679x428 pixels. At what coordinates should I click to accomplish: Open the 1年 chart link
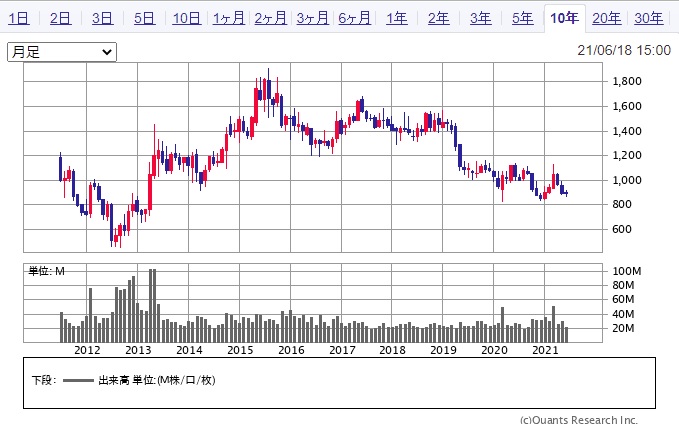(397, 18)
